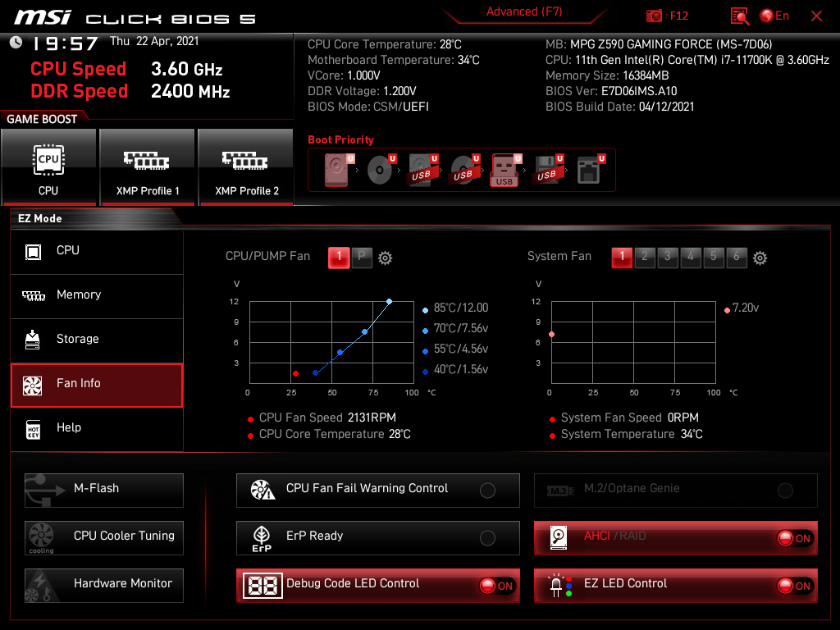
Task: Click the 19:57 time display
Action: click(x=66, y=43)
